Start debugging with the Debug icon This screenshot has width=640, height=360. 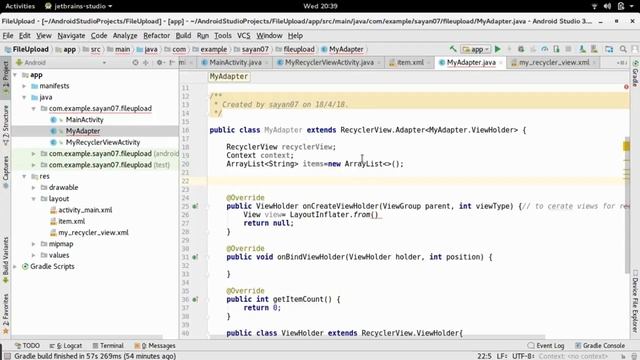[x=521, y=49]
